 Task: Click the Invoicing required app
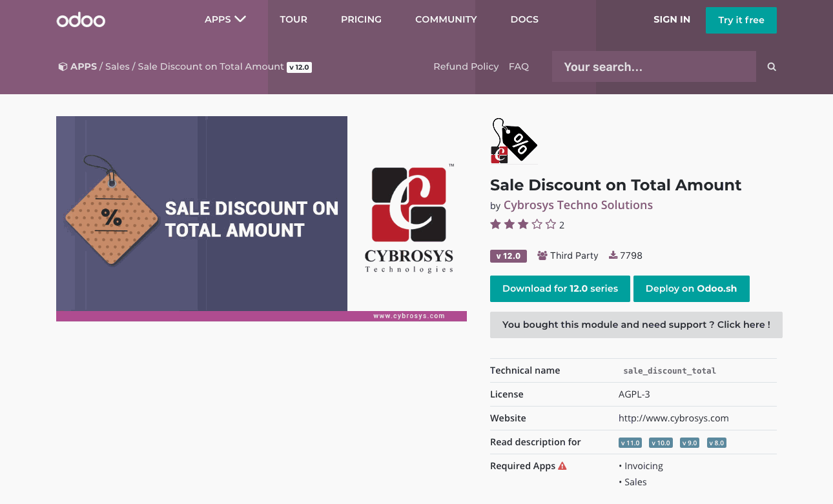pos(644,466)
